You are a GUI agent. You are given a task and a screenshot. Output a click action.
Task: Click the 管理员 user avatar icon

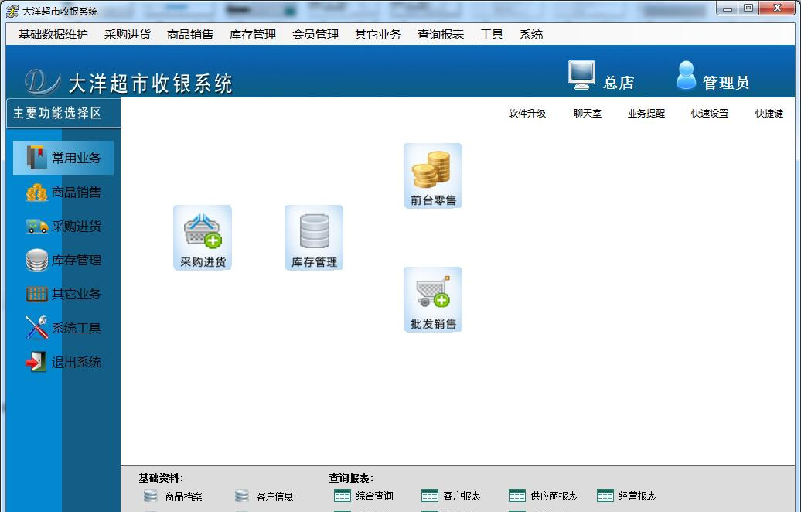pyautogui.click(x=686, y=75)
